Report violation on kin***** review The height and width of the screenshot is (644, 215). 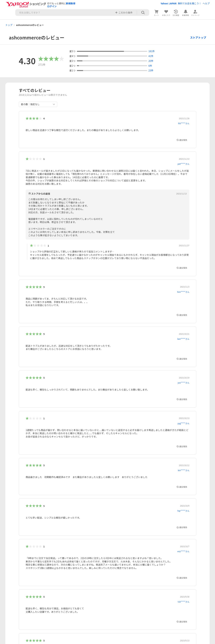click(182, 487)
